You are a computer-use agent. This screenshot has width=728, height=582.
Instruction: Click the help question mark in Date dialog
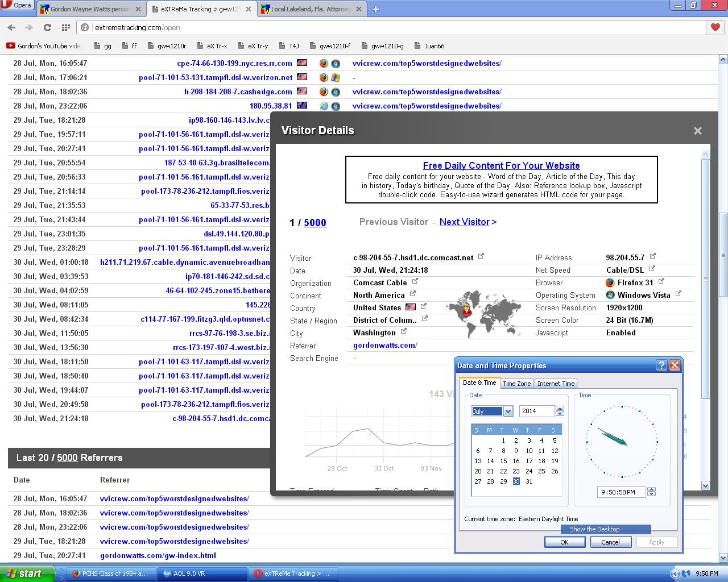[661, 365]
